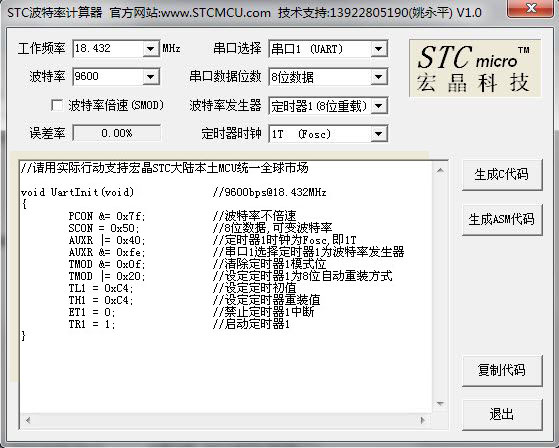Click the line "void UartInit(void)"
Screen dimensions: 559x448
pyautogui.click(x=77, y=192)
